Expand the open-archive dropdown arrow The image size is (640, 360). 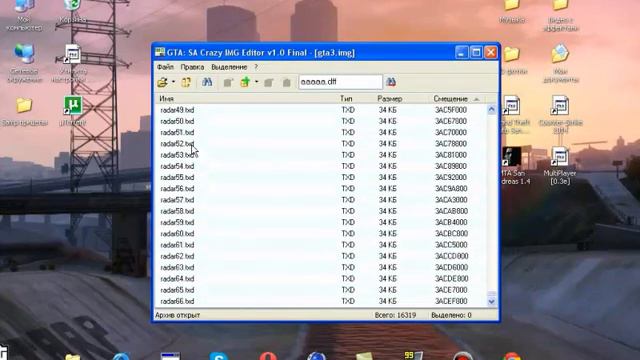pos(173,82)
